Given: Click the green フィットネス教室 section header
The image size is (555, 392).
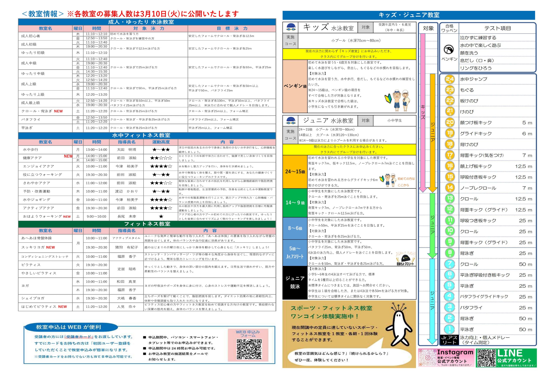Looking at the screenshot, I should click(147, 224).
